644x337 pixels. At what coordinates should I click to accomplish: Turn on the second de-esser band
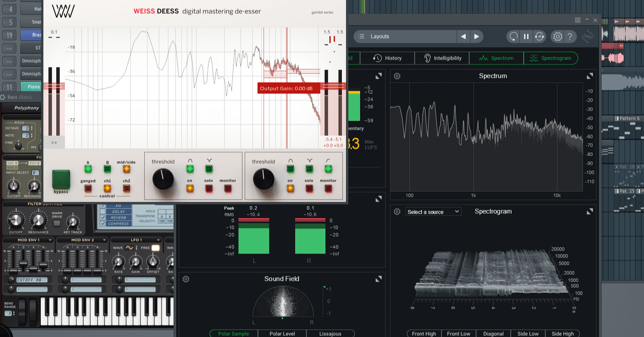pos(290,188)
